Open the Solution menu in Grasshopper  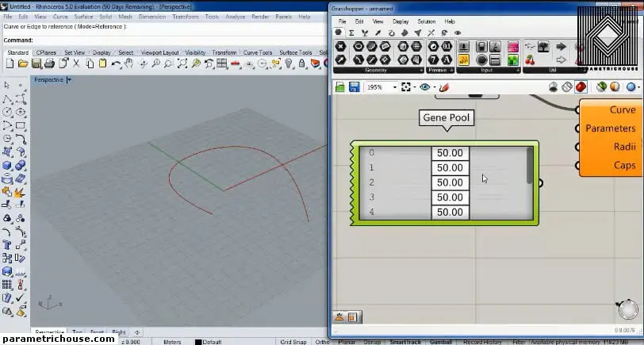[426, 21]
